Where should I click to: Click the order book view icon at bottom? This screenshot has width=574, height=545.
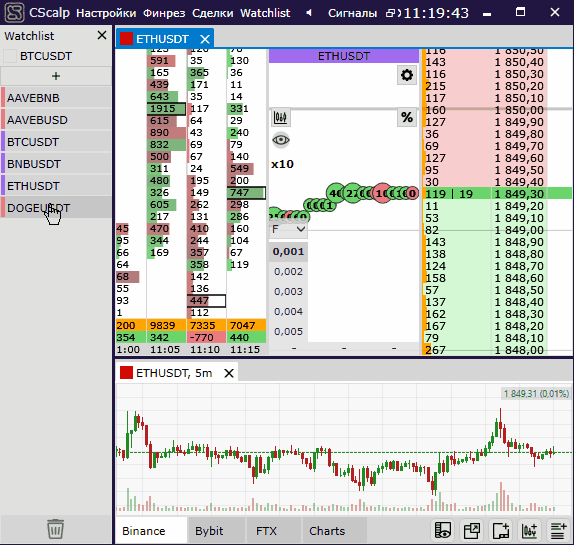[x=443, y=530]
